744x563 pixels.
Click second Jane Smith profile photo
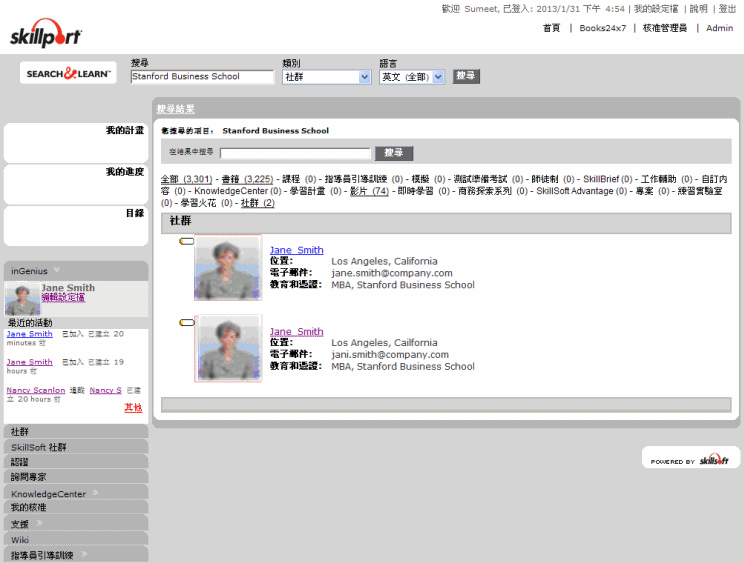pyautogui.click(x=228, y=349)
